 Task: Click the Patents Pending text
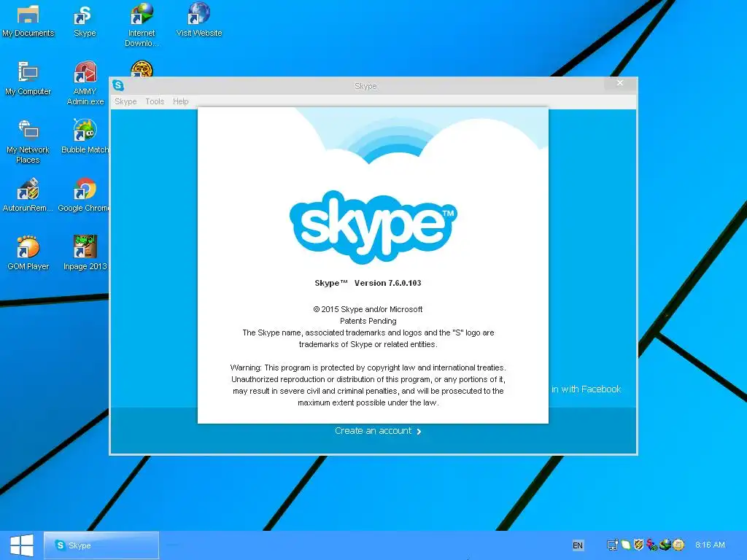tap(368, 321)
